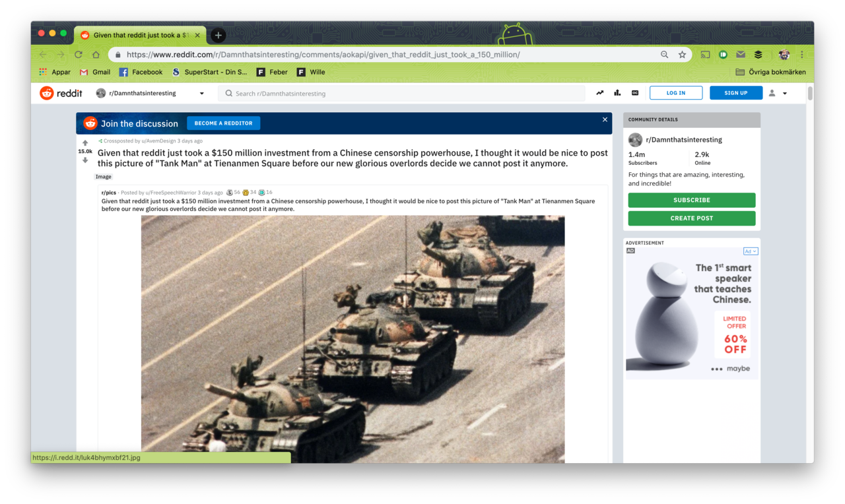The width and height of the screenshot is (845, 504).
Task: Downvote the Tank Man crosspost
Action: point(85,160)
